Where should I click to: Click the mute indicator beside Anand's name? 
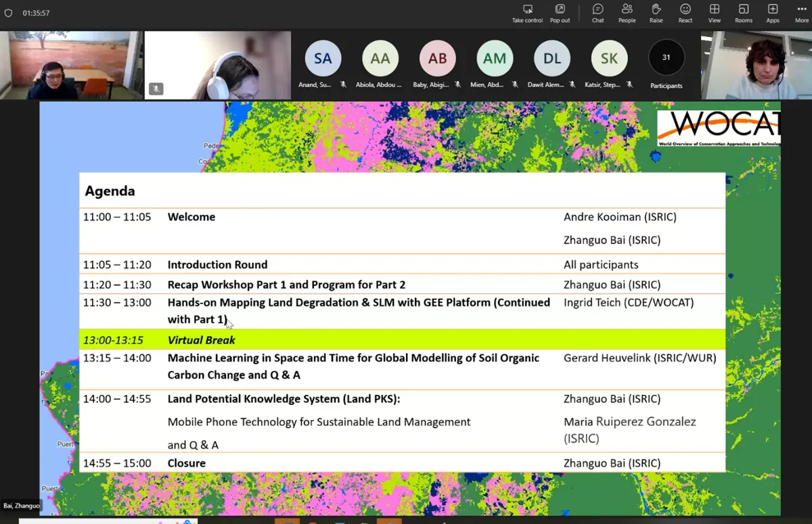tap(343, 85)
